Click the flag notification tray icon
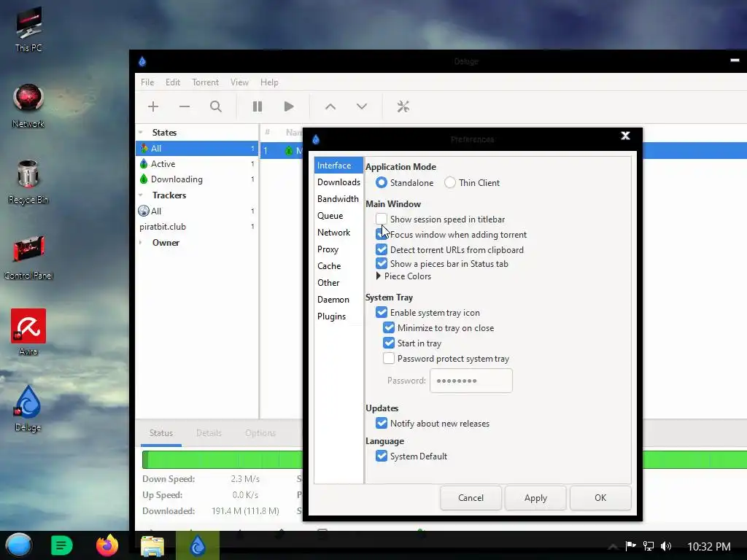Screen dimensions: 747x560 (x=631, y=546)
